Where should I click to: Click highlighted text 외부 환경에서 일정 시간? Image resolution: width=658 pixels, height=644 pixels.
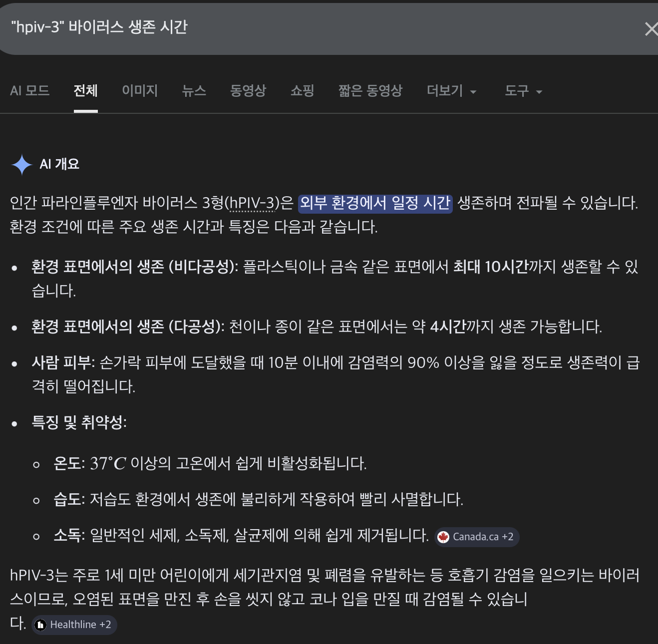click(x=375, y=203)
